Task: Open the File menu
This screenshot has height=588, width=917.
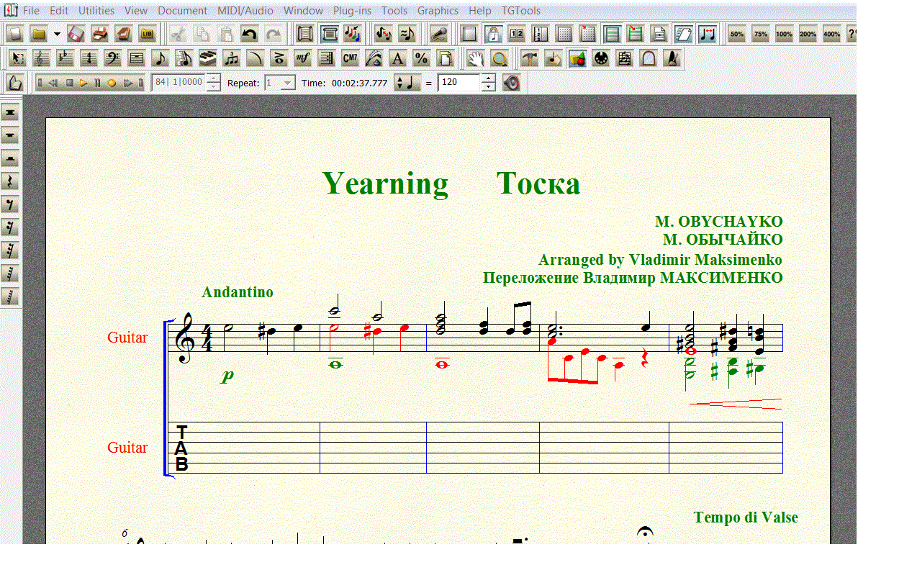Action: pyautogui.click(x=31, y=11)
